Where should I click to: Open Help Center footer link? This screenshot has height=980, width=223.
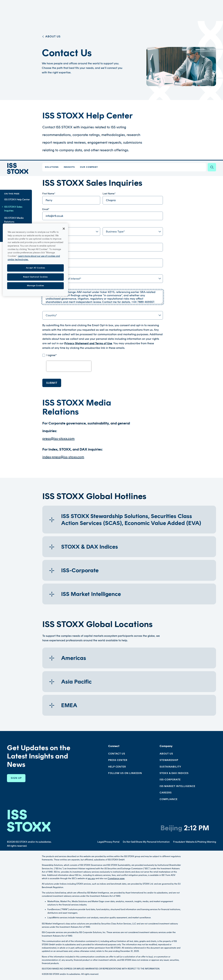pyautogui.click(x=117, y=767)
